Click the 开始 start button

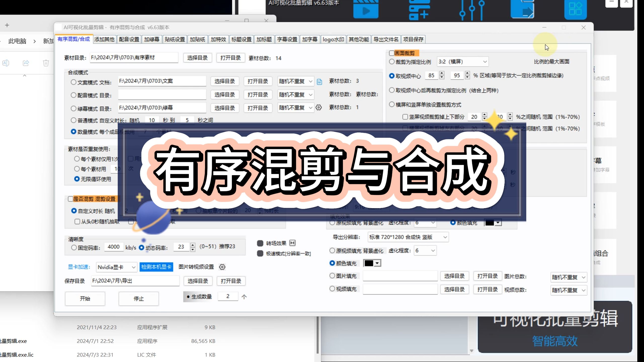click(85, 299)
